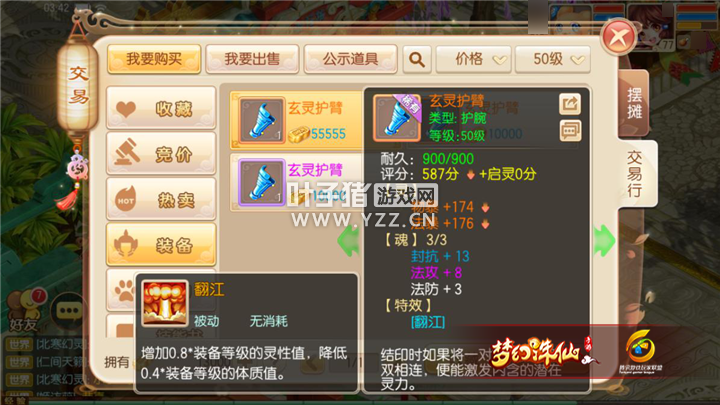Image resolution: width=720 pixels, height=405 pixels.
Task: Open the 好友 friends icon
Action: (x=25, y=309)
